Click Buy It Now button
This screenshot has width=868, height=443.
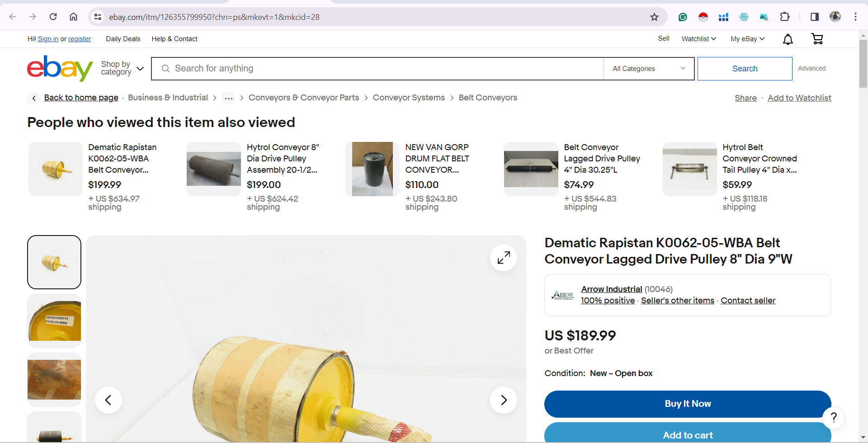tap(688, 404)
